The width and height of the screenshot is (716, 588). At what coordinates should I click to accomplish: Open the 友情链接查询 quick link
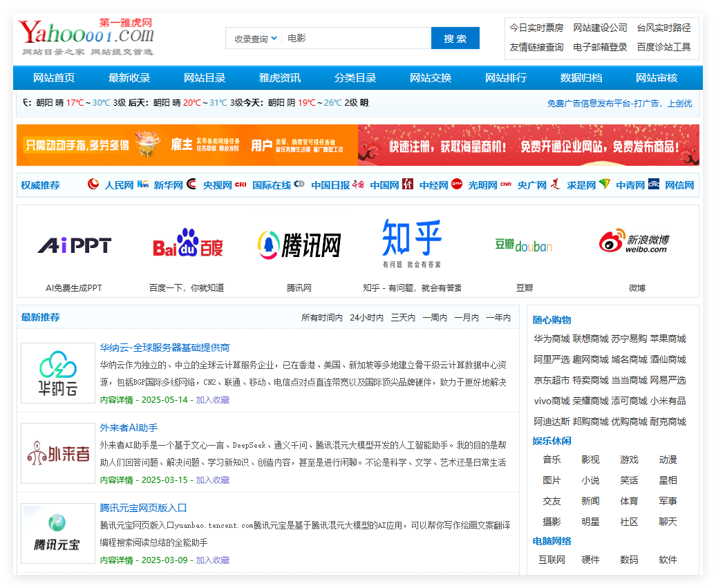(x=536, y=47)
